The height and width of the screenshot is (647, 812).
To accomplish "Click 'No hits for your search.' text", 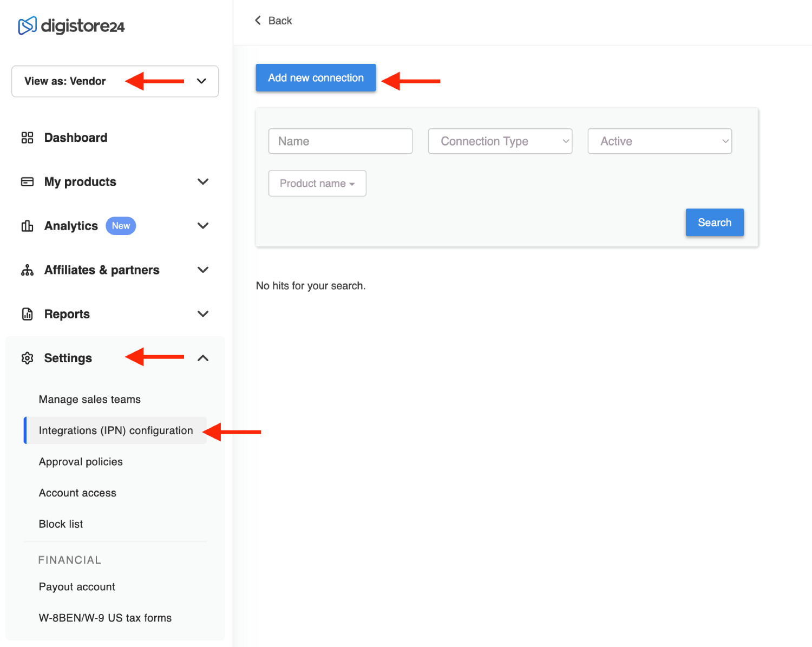I will tap(311, 286).
